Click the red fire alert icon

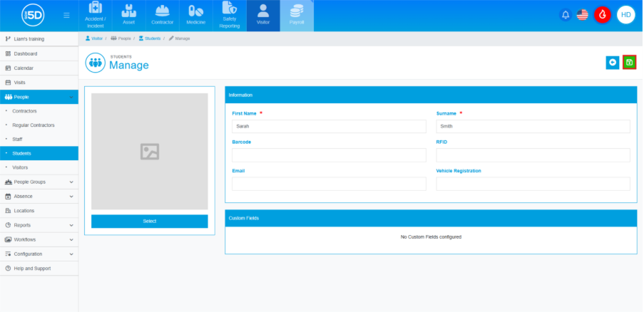[x=602, y=15]
